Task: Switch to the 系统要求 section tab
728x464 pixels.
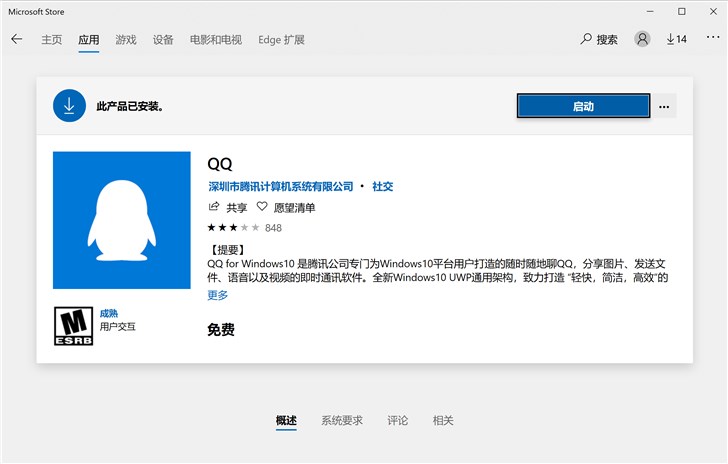Action: click(x=342, y=420)
